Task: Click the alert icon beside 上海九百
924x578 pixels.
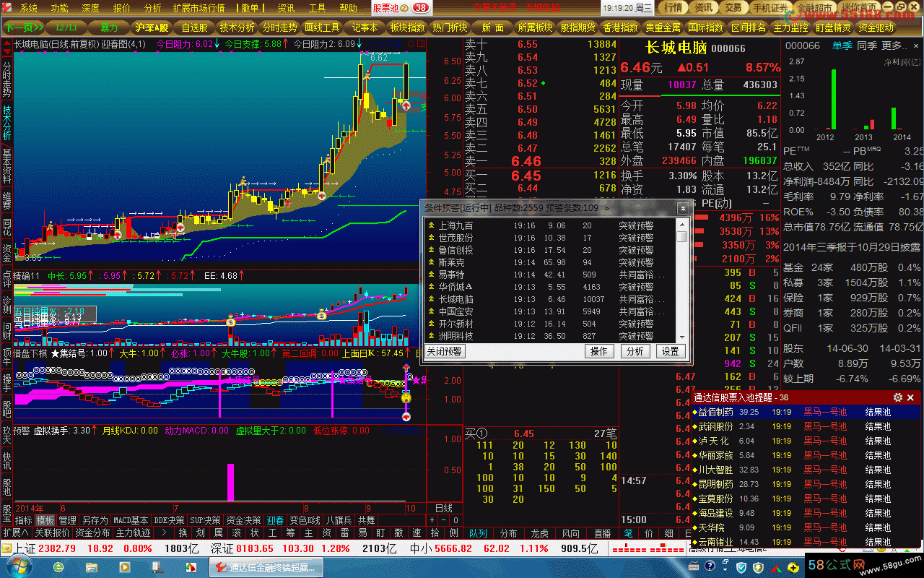Action: 431,225
